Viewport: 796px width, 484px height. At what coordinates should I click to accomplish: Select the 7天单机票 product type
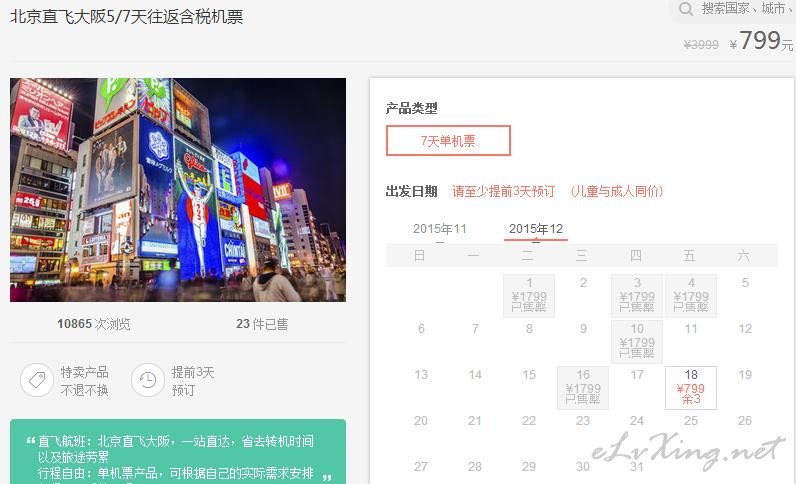click(x=448, y=140)
